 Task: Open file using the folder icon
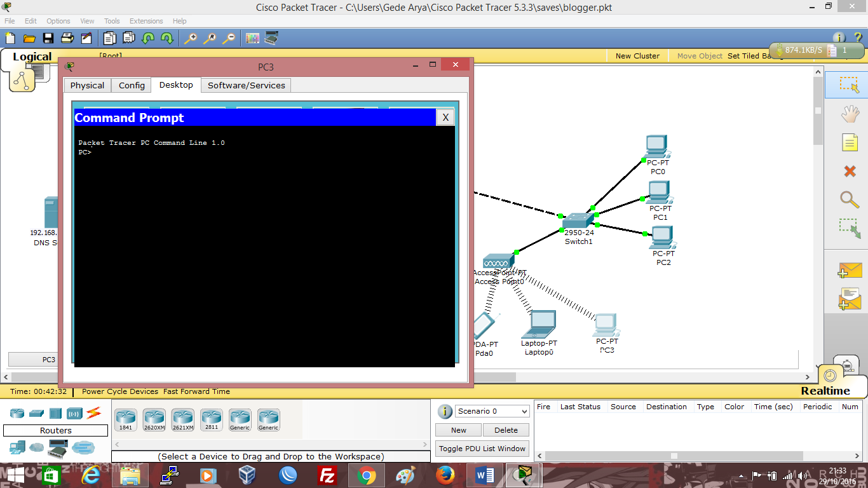(x=29, y=38)
